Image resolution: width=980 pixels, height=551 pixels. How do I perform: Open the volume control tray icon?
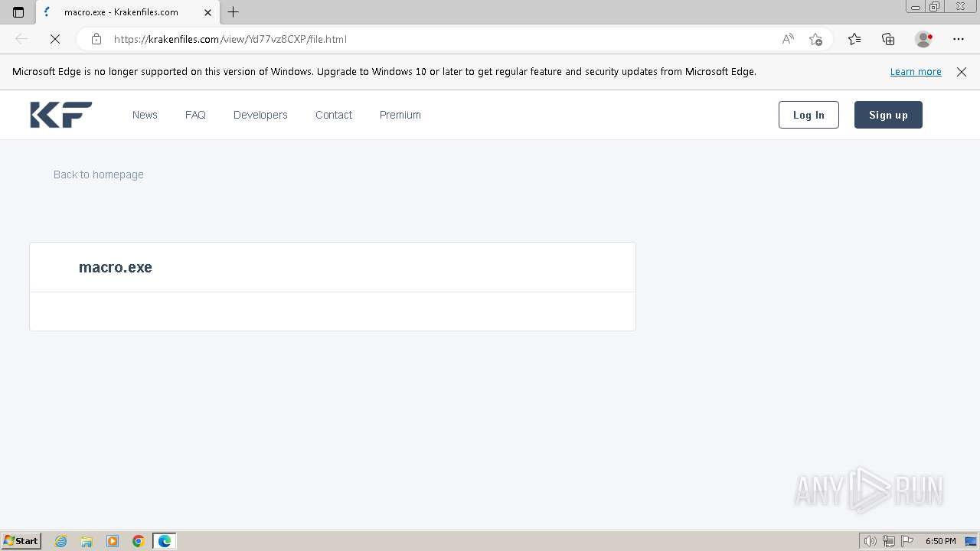(x=870, y=541)
